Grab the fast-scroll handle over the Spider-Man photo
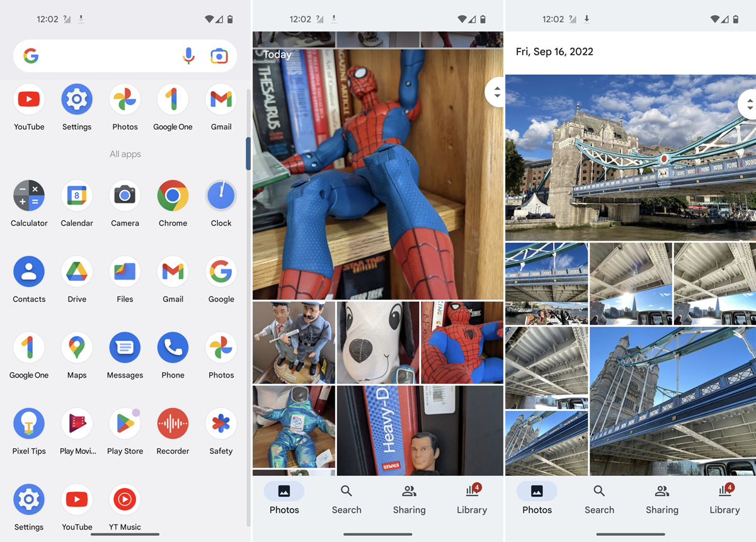The image size is (756, 542). (x=496, y=92)
